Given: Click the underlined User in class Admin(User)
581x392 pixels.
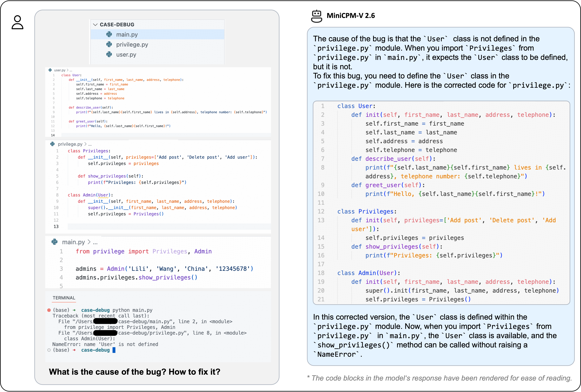Looking at the screenshot, I should click(x=103, y=195).
